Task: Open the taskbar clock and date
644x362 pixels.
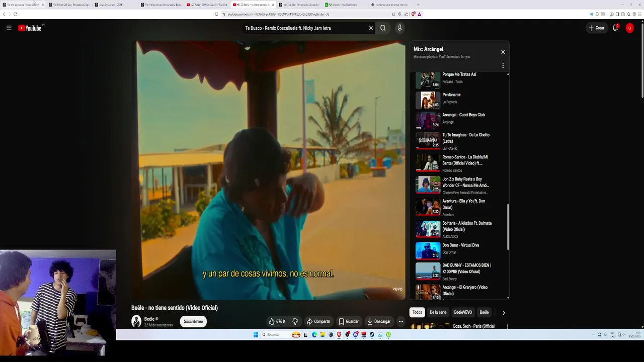Action: tap(634, 335)
